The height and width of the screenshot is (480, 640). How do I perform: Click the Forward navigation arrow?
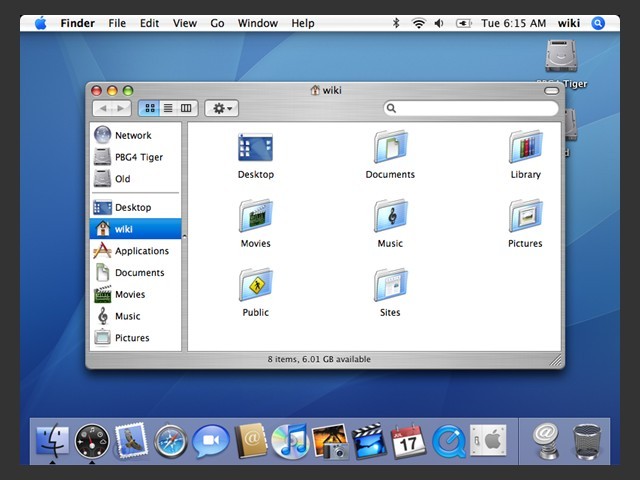[121, 108]
